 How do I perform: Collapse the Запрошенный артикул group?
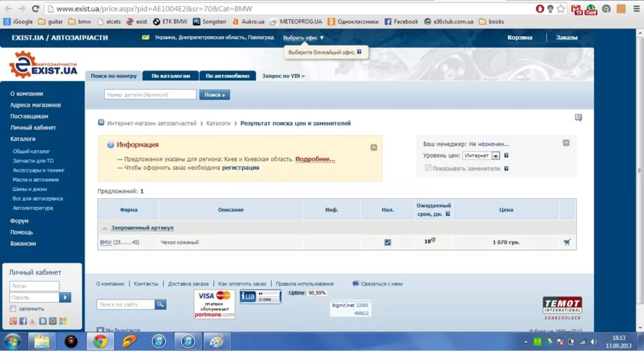pyautogui.click(x=105, y=228)
